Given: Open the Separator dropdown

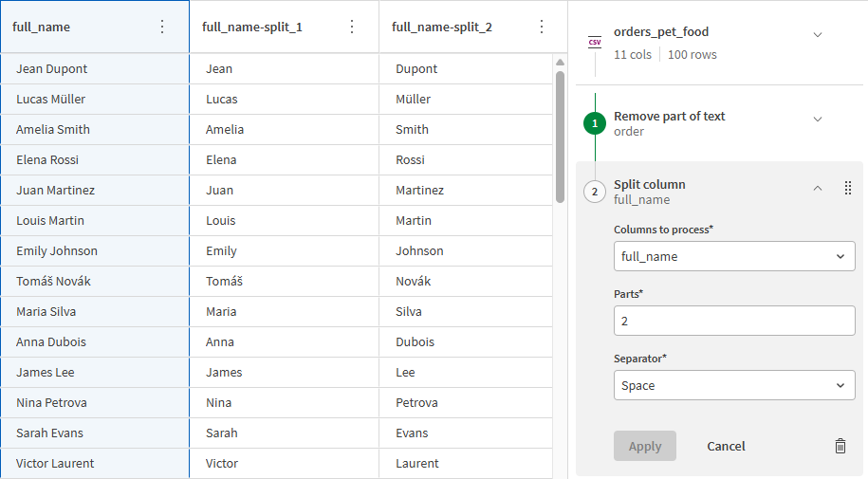Looking at the screenshot, I should 734,385.
